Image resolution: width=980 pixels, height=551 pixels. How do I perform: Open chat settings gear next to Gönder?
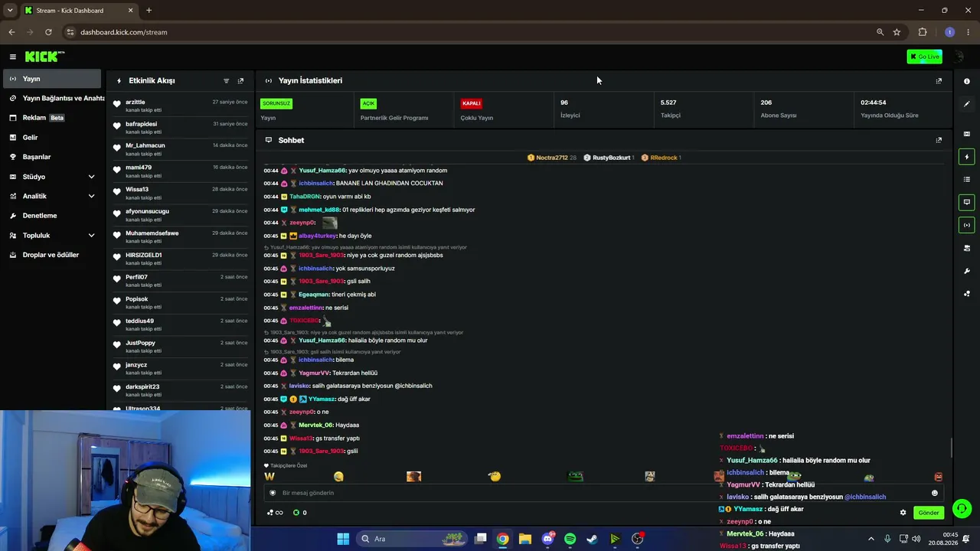click(x=903, y=513)
